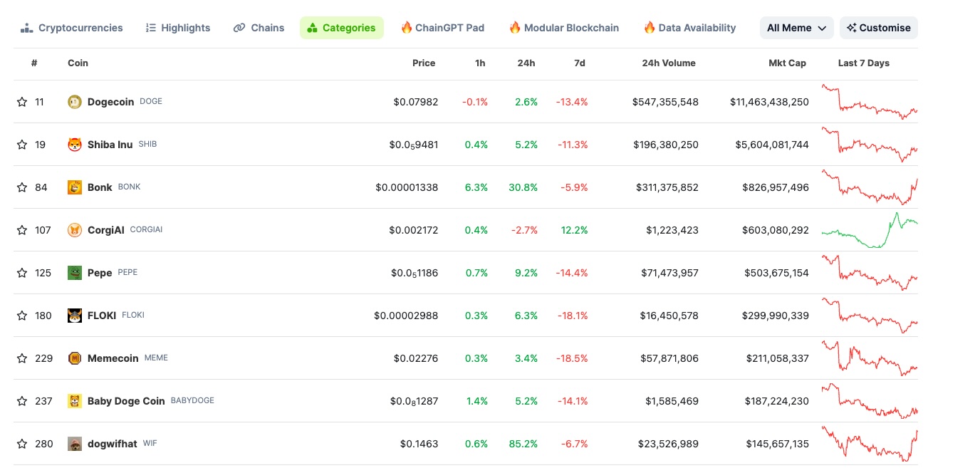Image resolution: width=980 pixels, height=468 pixels.
Task: Select the Categories tab
Action: click(342, 28)
